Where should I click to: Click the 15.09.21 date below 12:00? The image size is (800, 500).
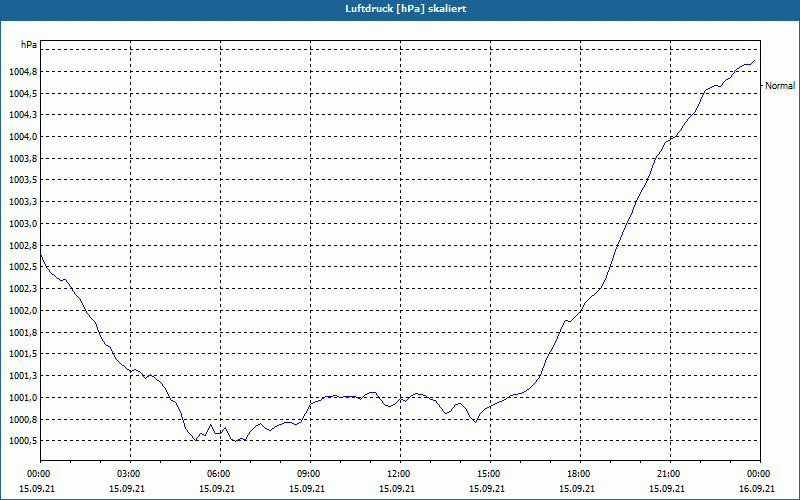[x=397, y=489]
